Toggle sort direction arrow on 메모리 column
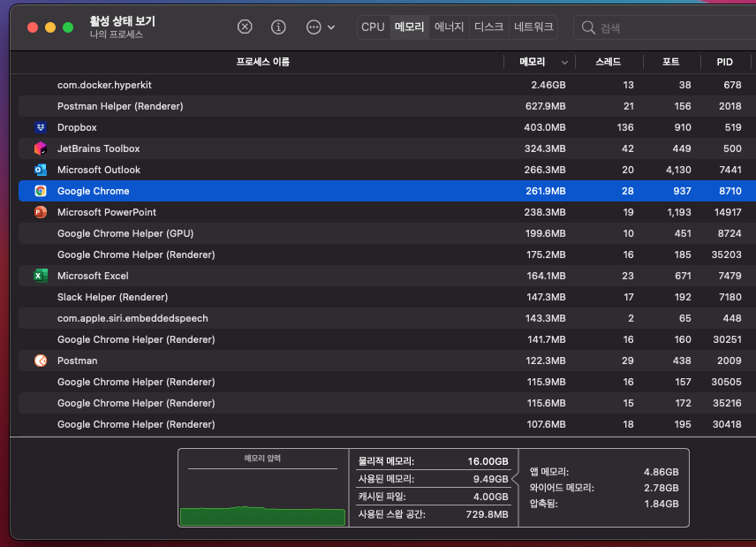The width and height of the screenshot is (756, 547). [564, 62]
